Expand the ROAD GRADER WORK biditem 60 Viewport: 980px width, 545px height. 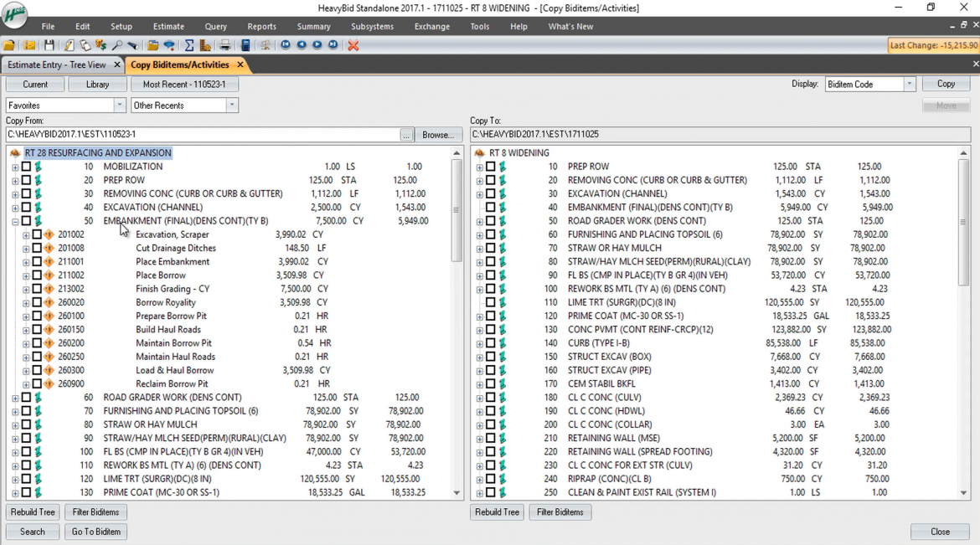[x=16, y=397]
